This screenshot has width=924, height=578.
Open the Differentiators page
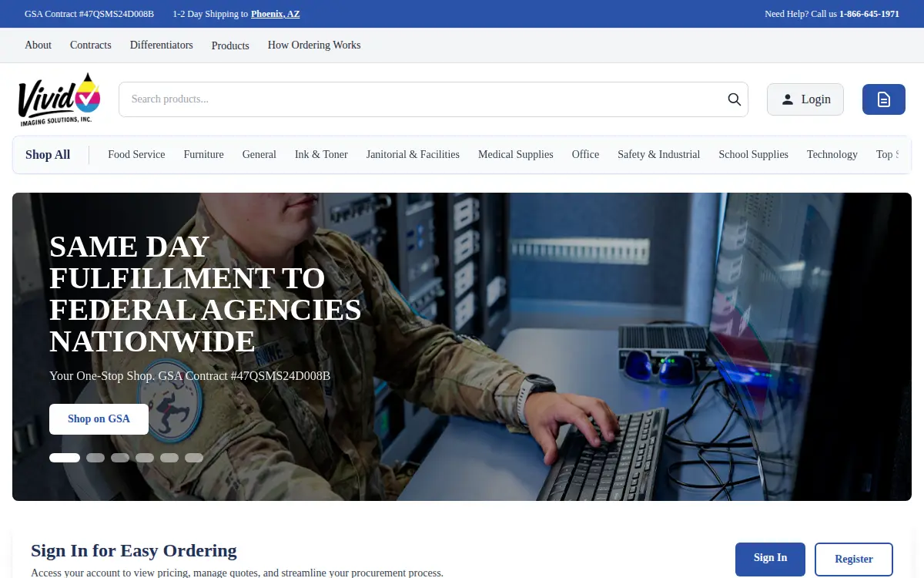click(x=162, y=45)
